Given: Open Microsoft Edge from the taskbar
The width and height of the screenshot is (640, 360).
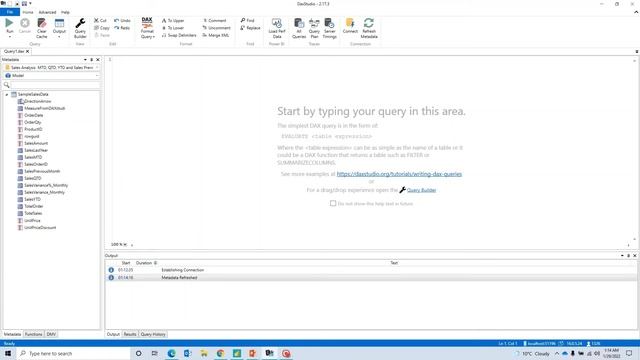Looking at the screenshot, I should point(171,353).
